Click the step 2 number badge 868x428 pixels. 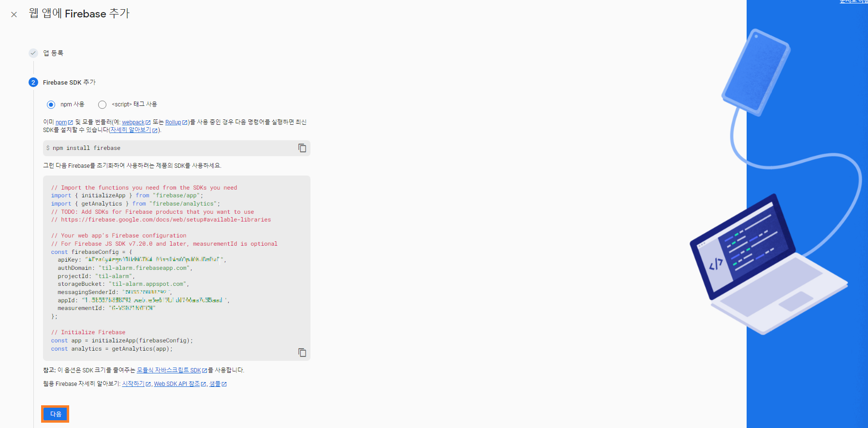tap(33, 82)
